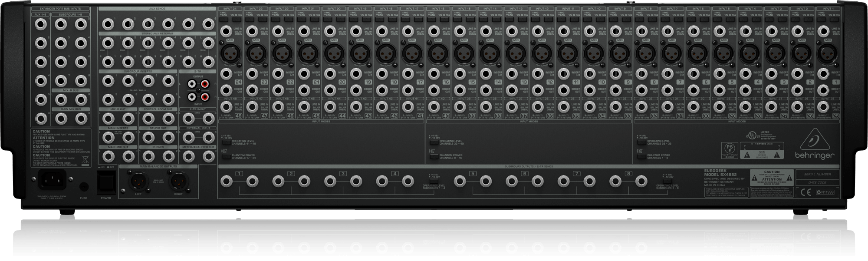
Task: Toggle phantom power for channels 17-24
Action: (226, 156)
